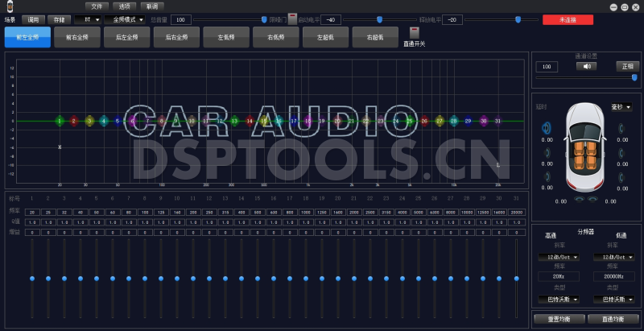The width and height of the screenshot is (644, 331).
Task: Select the rear-right speaker icon beside the car
Action: click(621, 178)
